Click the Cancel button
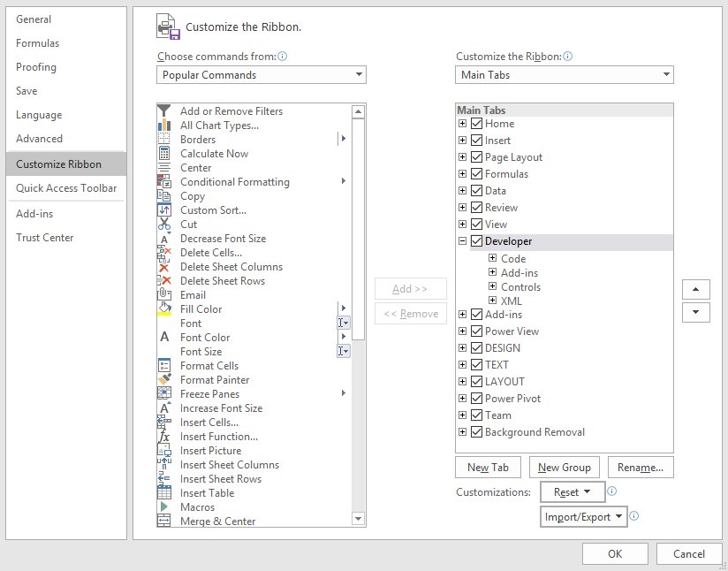This screenshot has height=571, width=728. click(689, 554)
